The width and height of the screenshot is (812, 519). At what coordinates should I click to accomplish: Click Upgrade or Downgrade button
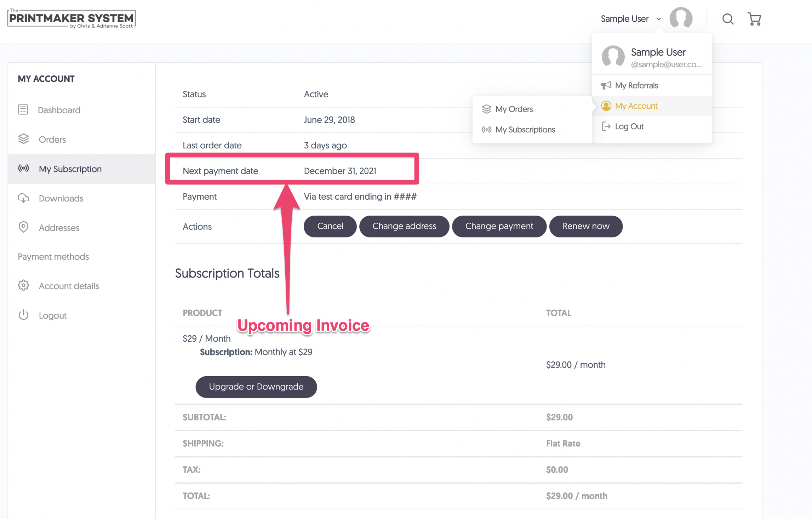coord(256,387)
